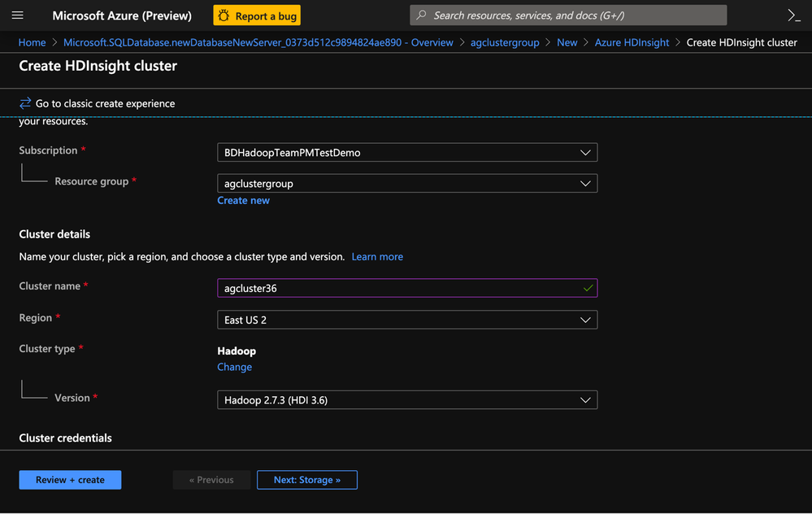Image resolution: width=812 pixels, height=514 pixels.
Task: Open the Cloud Shell icon
Action: [x=794, y=15]
